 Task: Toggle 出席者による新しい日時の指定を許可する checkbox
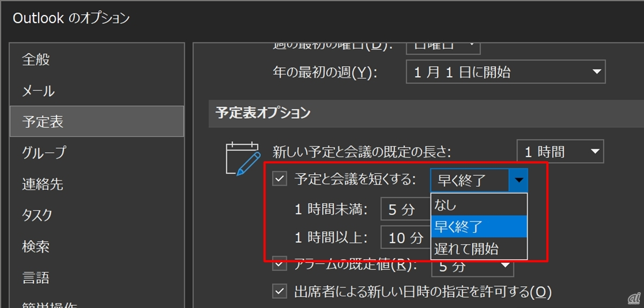tap(280, 291)
